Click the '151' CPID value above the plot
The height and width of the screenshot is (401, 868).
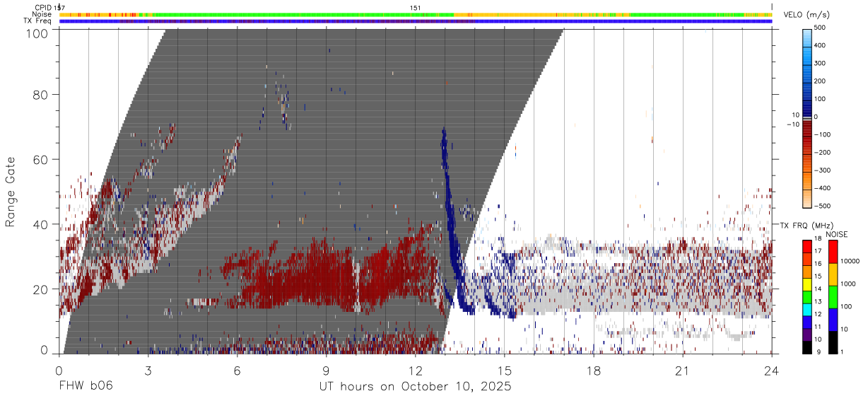point(416,7)
